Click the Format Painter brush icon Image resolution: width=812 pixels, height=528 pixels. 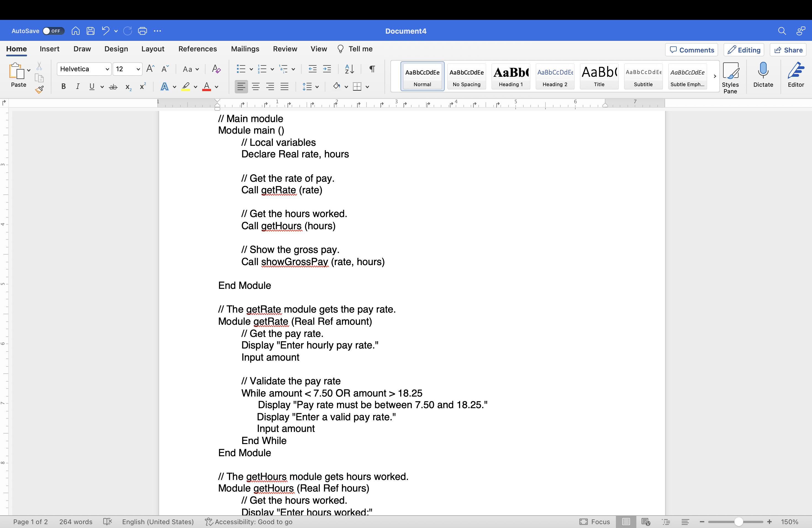pyautogui.click(x=39, y=90)
